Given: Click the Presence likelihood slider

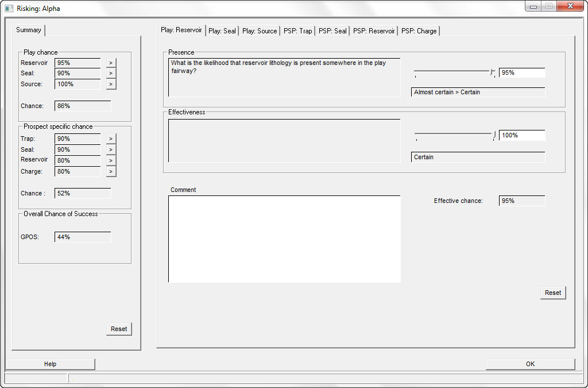Looking at the screenshot, I should click(454, 72).
